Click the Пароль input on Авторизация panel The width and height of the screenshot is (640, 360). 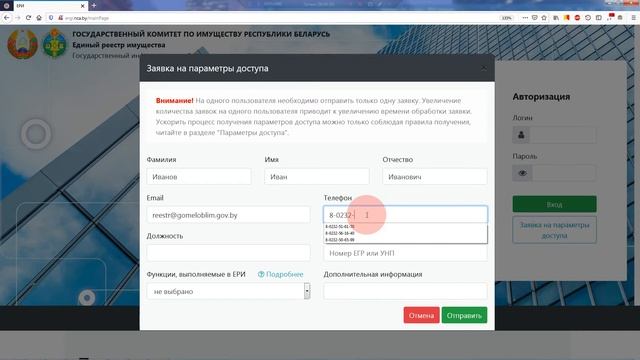[x=564, y=173]
